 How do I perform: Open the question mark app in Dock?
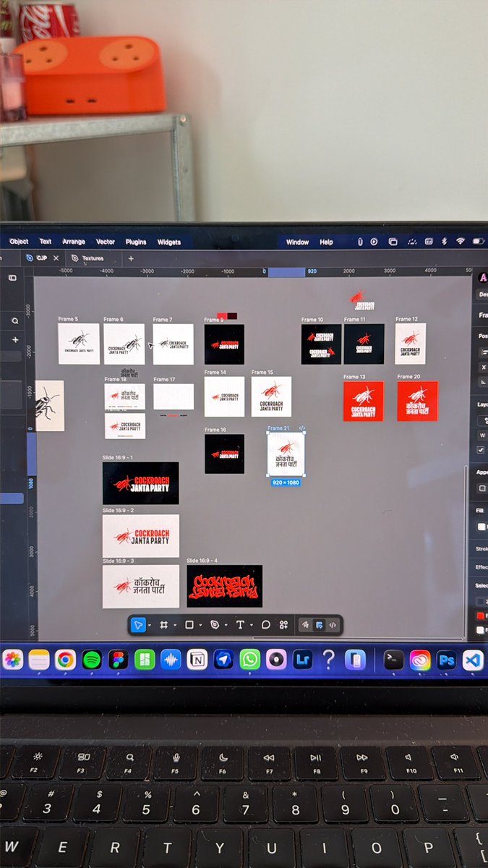coord(328,659)
